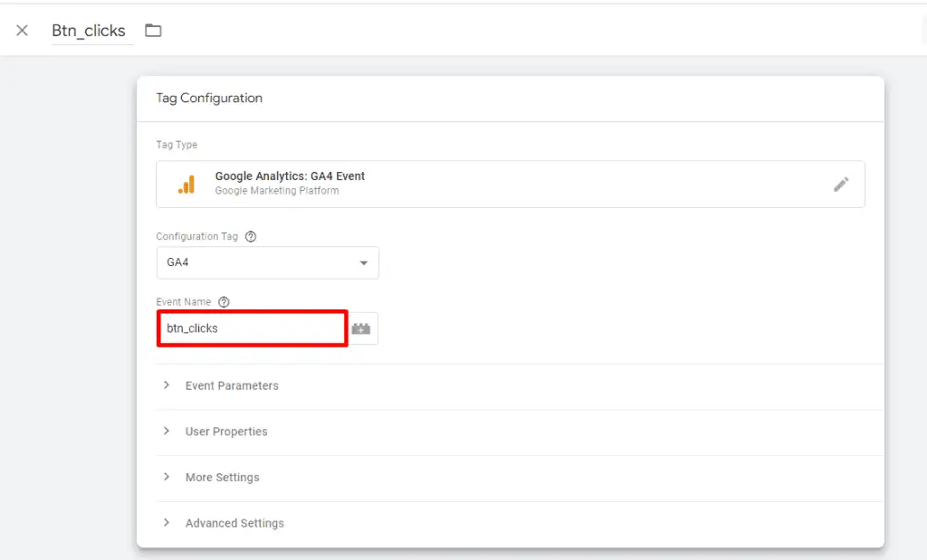
Task: Click the Google Analytics bar chart icon
Action: pyautogui.click(x=186, y=183)
